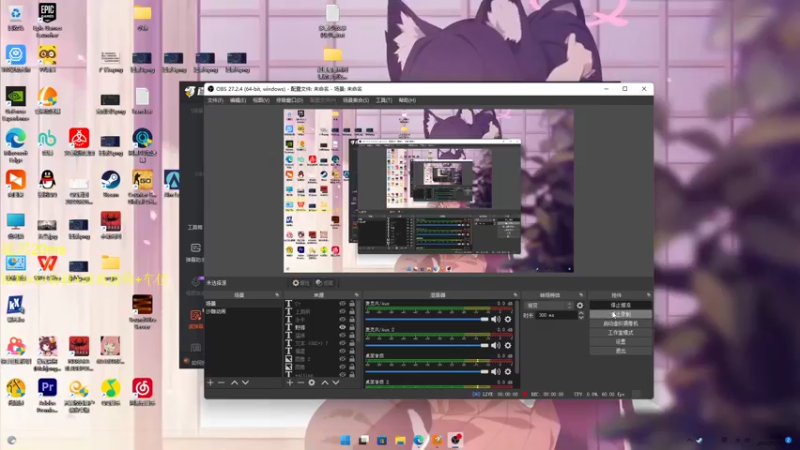Open the Adobe Premiere Pro desktop shortcut
The width and height of the screenshot is (800, 450).
[47, 395]
